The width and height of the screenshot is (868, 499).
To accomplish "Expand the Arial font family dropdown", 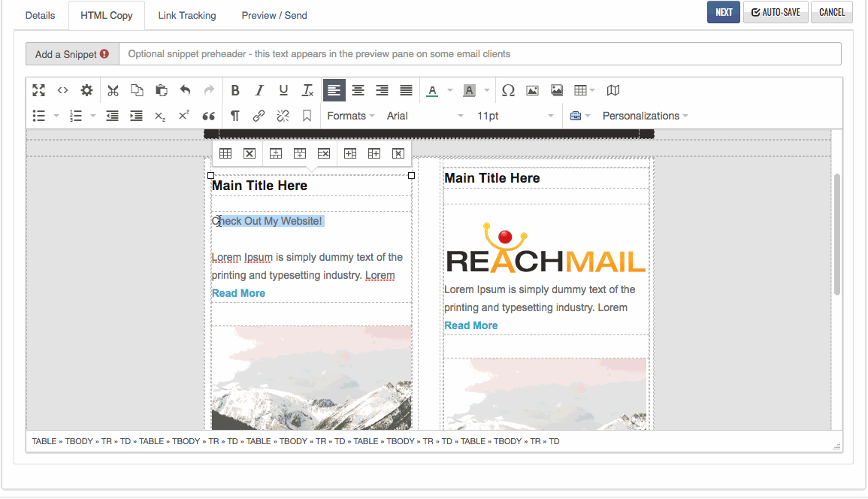I will point(425,116).
